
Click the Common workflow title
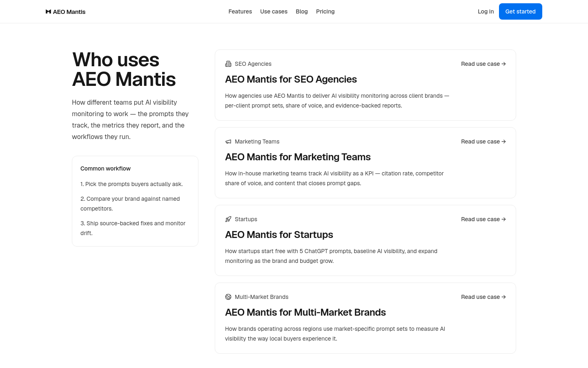[x=105, y=168]
